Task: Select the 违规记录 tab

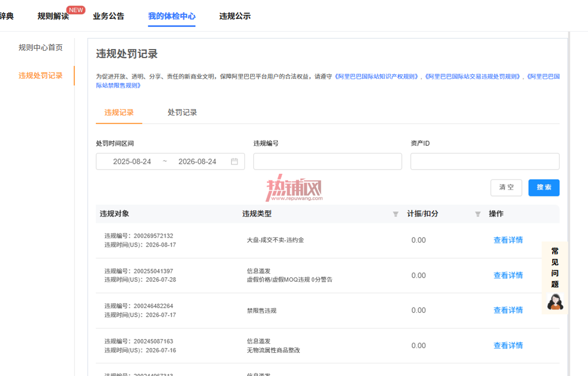Action: (x=119, y=112)
